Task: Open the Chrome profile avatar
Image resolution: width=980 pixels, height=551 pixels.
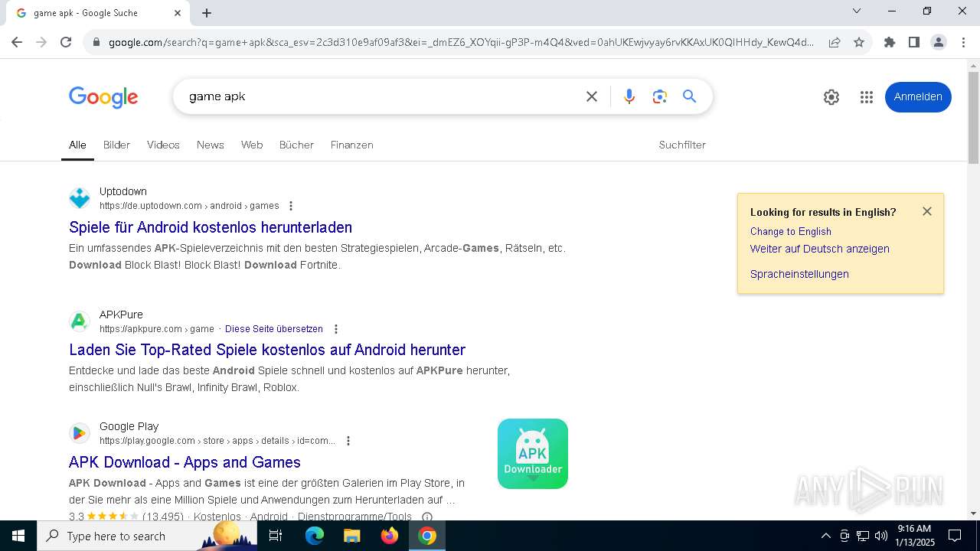Action: coord(939,42)
